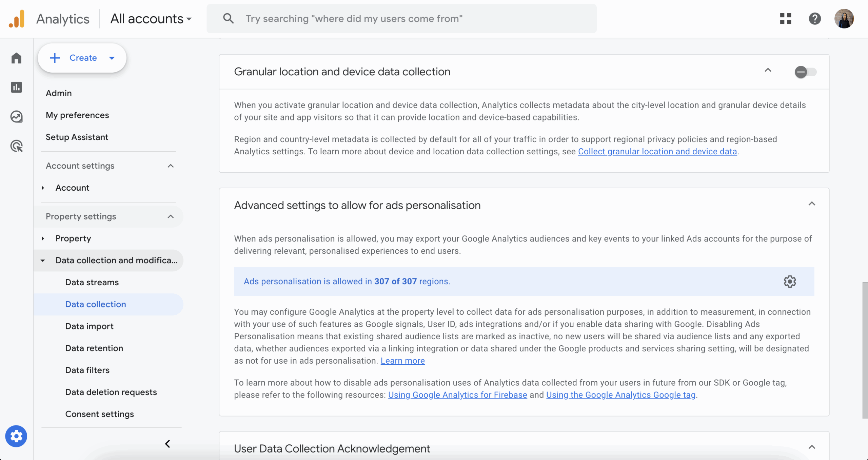Open Setup Assistant
868x460 pixels.
pos(77,137)
